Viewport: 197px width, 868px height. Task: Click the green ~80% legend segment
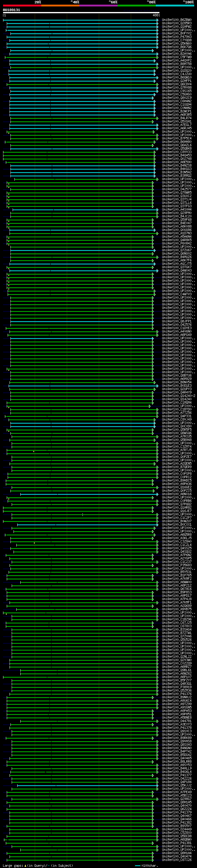click(x=137, y=6)
